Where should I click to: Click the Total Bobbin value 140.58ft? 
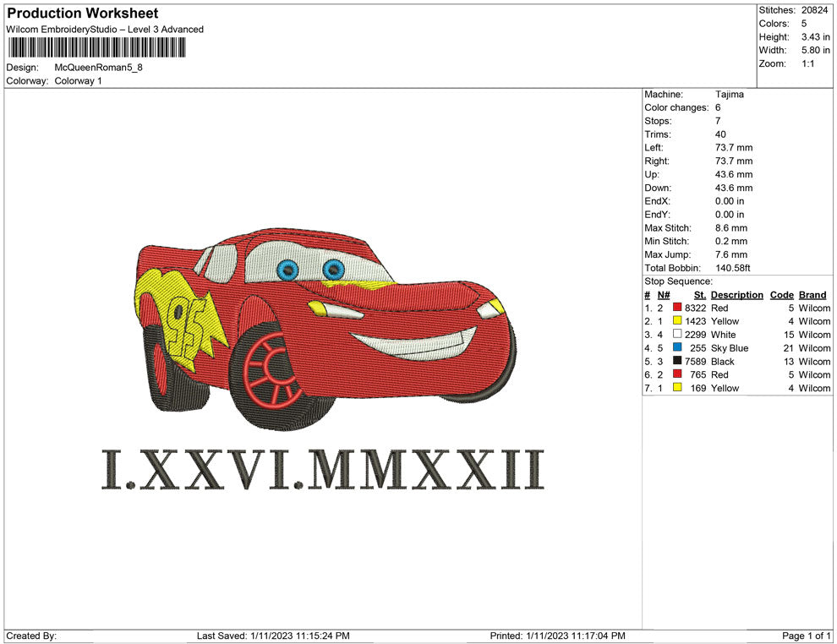(x=732, y=268)
